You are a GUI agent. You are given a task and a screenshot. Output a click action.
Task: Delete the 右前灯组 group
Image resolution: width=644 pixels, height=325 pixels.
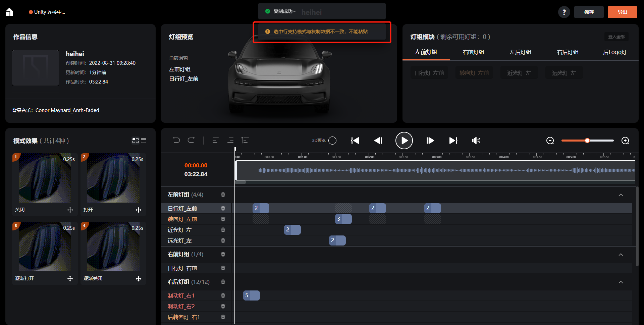223,254
